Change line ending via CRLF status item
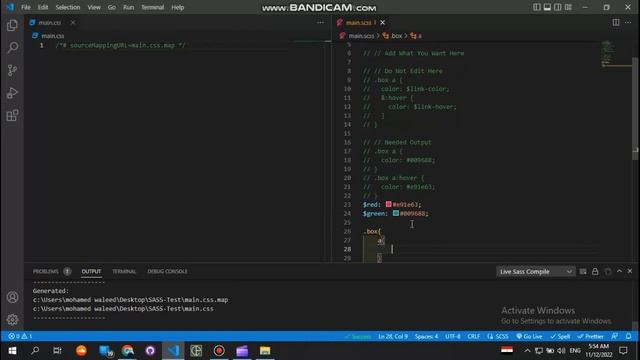The width and height of the screenshot is (640, 360). click(473, 336)
